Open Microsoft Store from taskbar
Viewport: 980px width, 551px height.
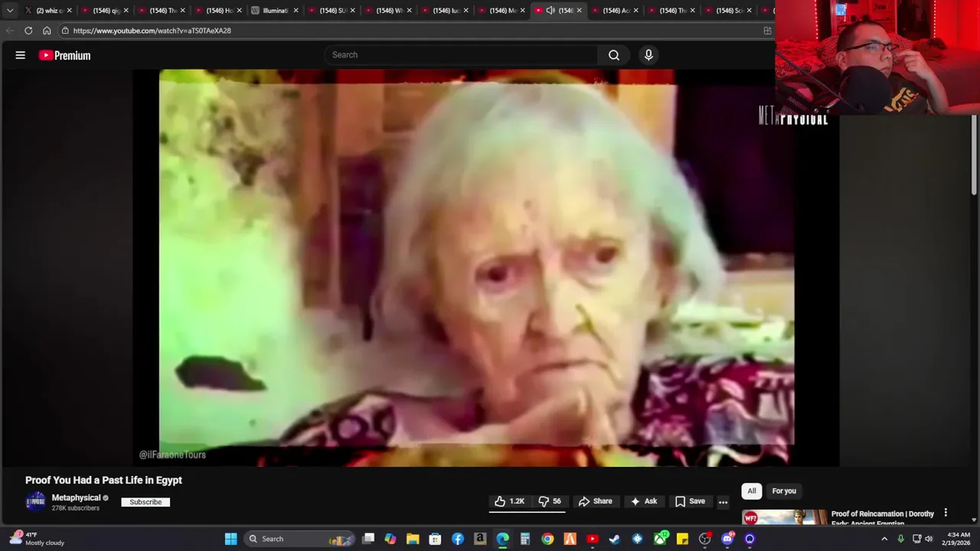coord(435,539)
